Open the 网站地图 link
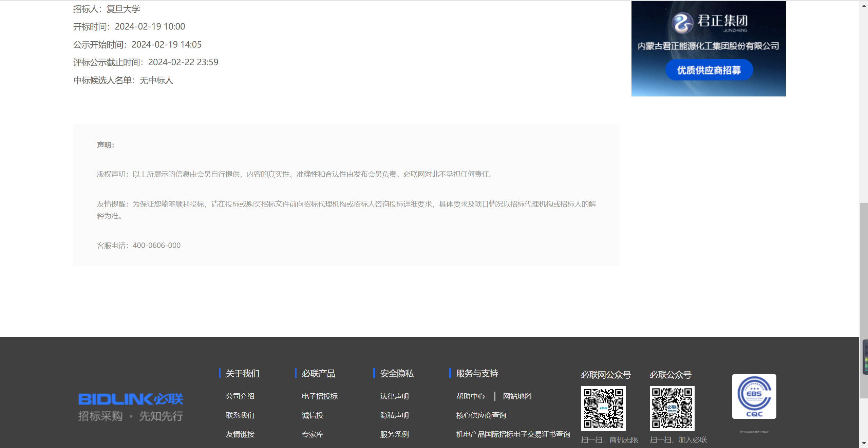Image resolution: width=868 pixels, height=448 pixels. tap(517, 396)
